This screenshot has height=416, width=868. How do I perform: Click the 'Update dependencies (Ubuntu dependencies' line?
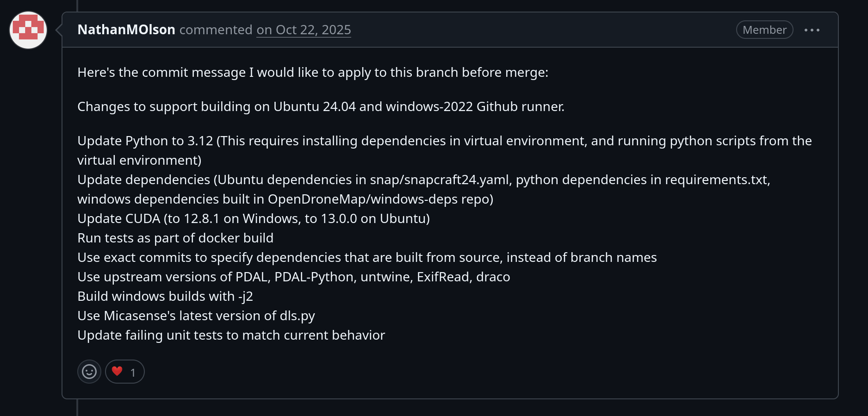[423, 180]
